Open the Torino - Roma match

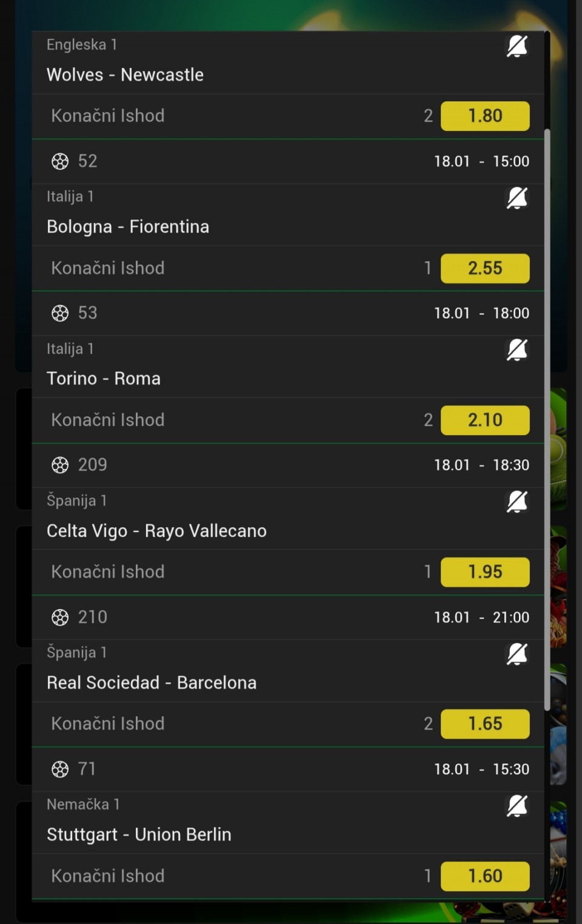[x=104, y=379]
